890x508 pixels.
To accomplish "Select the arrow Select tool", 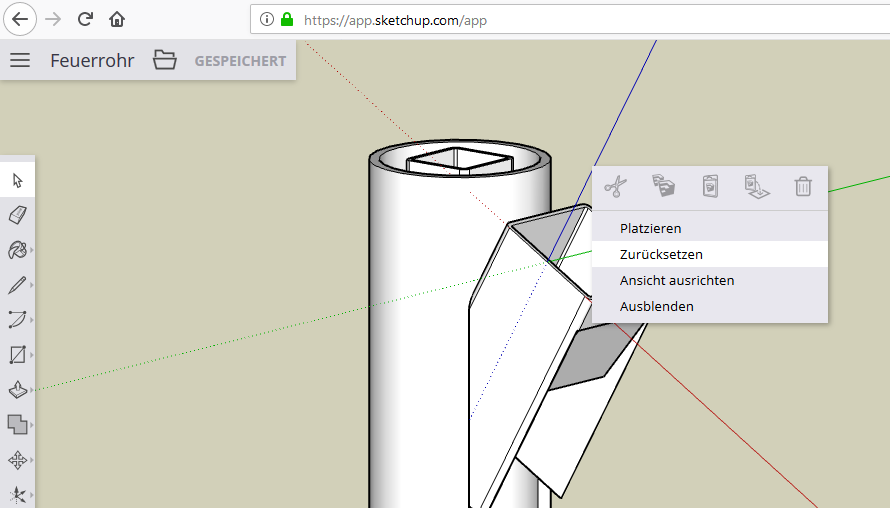I will point(17,180).
